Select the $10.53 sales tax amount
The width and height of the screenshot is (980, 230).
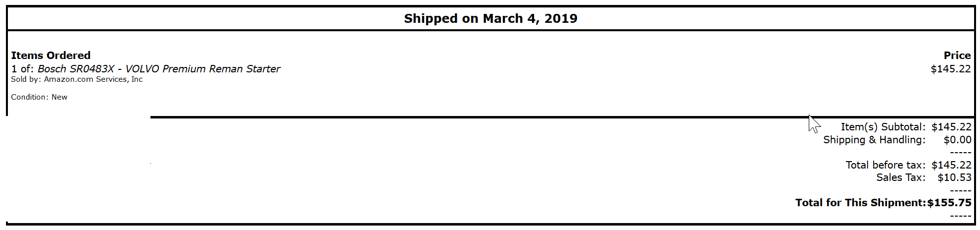pos(954,177)
